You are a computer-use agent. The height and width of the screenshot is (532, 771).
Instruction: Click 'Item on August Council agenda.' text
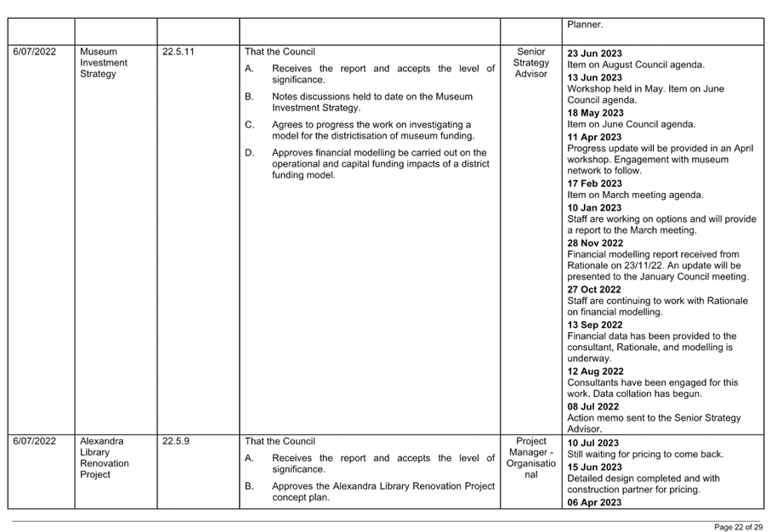pyautogui.click(x=636, y=65)
